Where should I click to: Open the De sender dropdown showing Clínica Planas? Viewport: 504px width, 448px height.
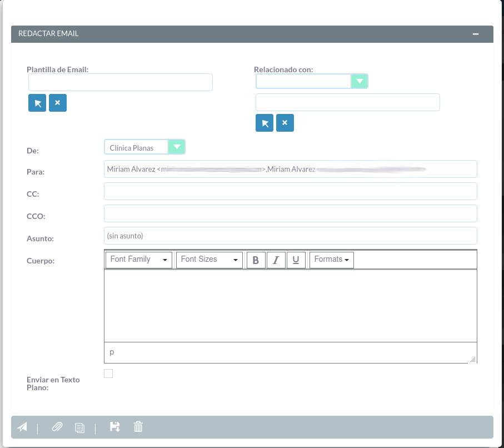tap(177, 146)
